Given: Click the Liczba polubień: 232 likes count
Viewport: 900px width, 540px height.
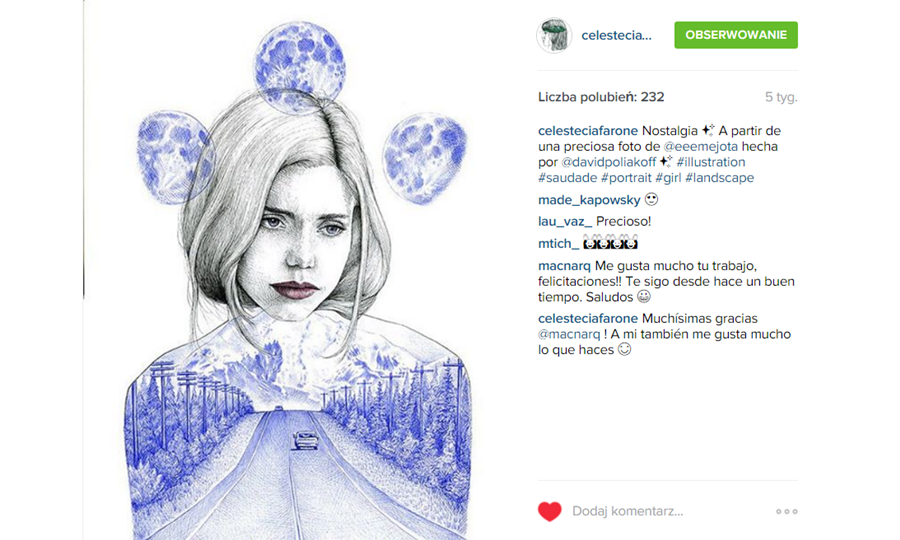Looking at the screenshot, I should pyautogui.click(x=601, y=97).
